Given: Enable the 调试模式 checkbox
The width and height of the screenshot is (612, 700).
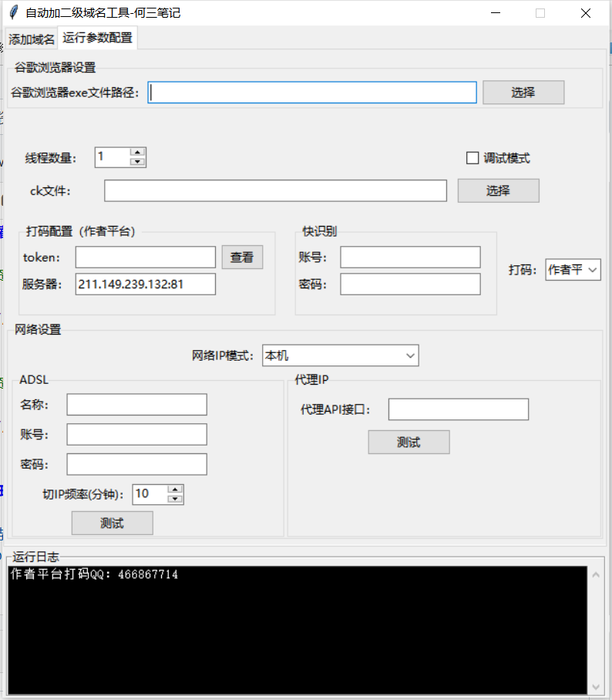Looking at the screenshot, I should (x=472, y=158).
